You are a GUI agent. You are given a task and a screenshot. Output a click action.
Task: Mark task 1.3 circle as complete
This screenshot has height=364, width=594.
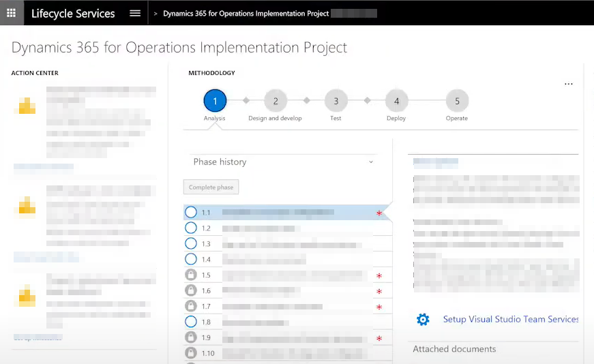[x=191, y=243]
